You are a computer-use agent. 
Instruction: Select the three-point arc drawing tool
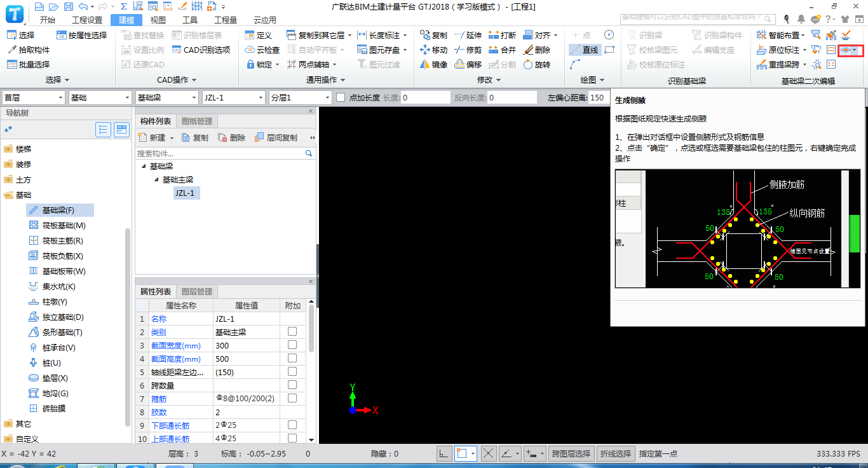pos(575,64)
